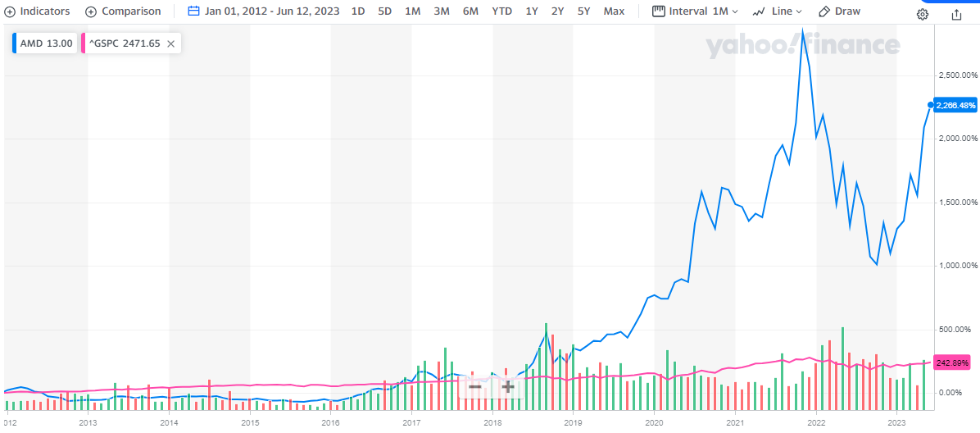This screenshot has height=433, width=980.
Task: Open the Line chart type dropdown
Action: point(778,11)
